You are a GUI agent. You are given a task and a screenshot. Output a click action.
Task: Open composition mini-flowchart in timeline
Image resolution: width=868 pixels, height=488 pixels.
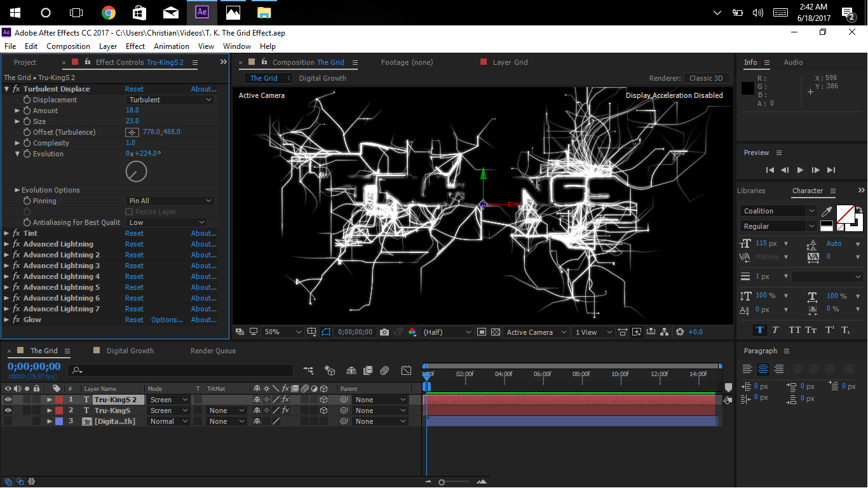click(308, 370)
